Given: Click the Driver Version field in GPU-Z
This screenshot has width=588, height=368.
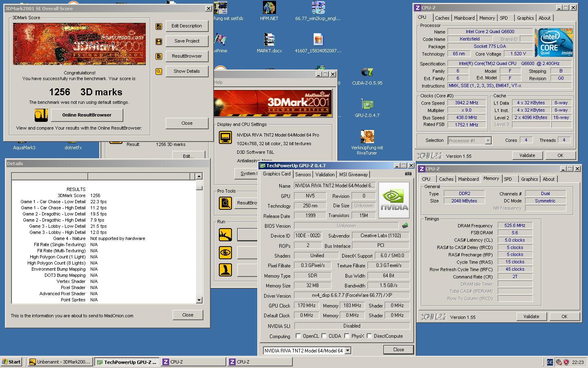Looking at the screenshot, I should tap(352, 295).
